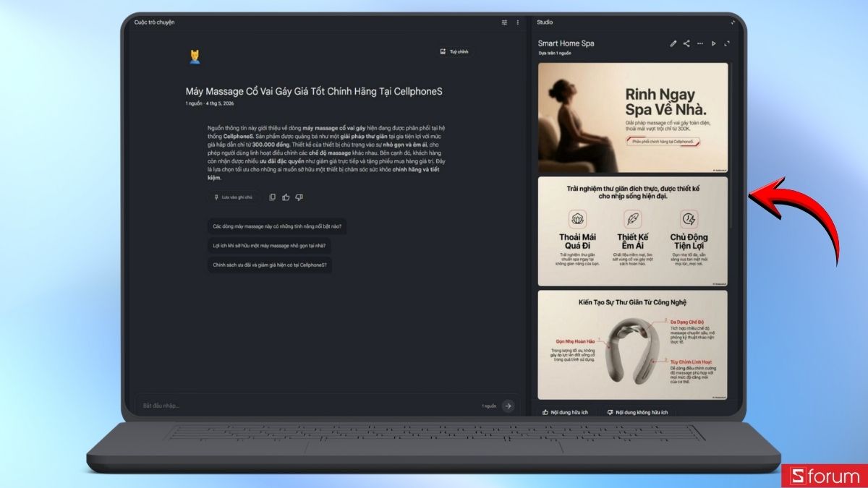Click the Tuỳ chỉnh button
The image size is (868, 488).
click(454, 52)
